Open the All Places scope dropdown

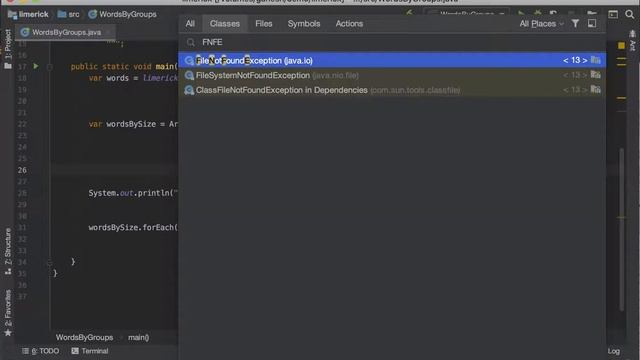[541, 24]
